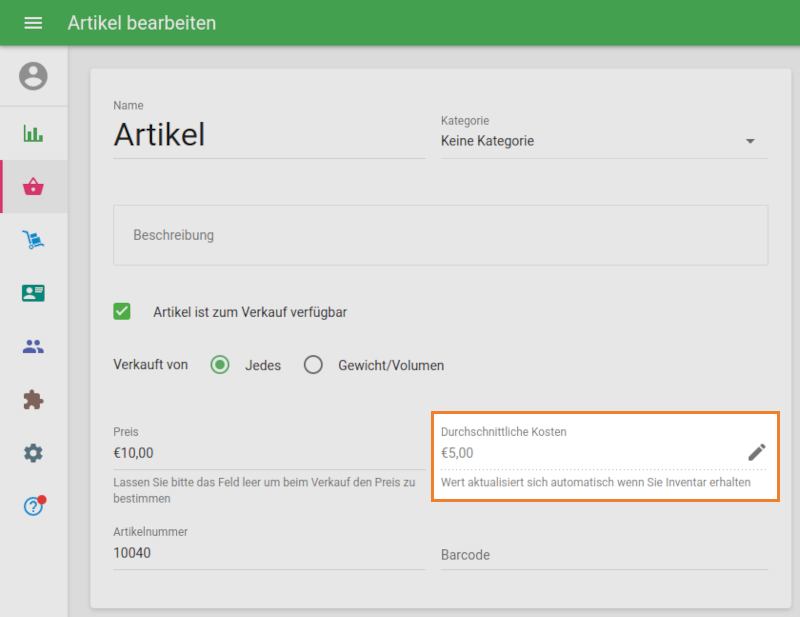Screen dimensions: 800x617
Task: Select the 'Jedes' radio button
Action: pyautogui.click(x=220, y=365)
